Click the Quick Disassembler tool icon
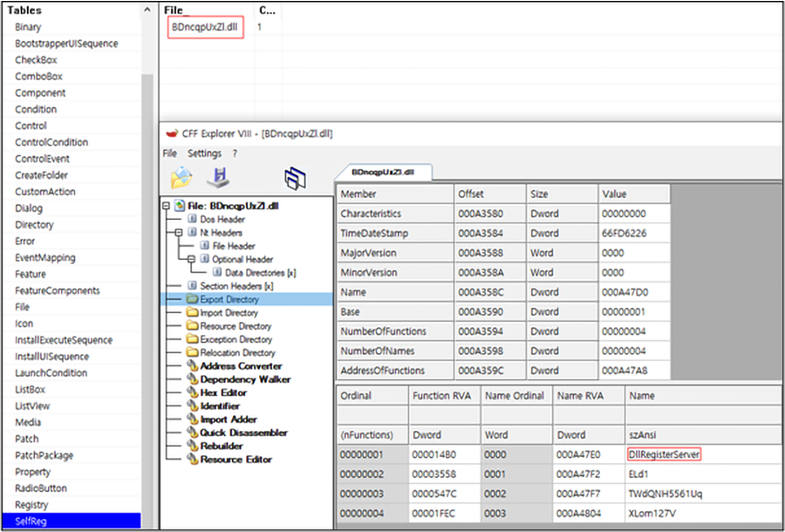This screenshot has height=532, width=785. [x=192, y=433]
